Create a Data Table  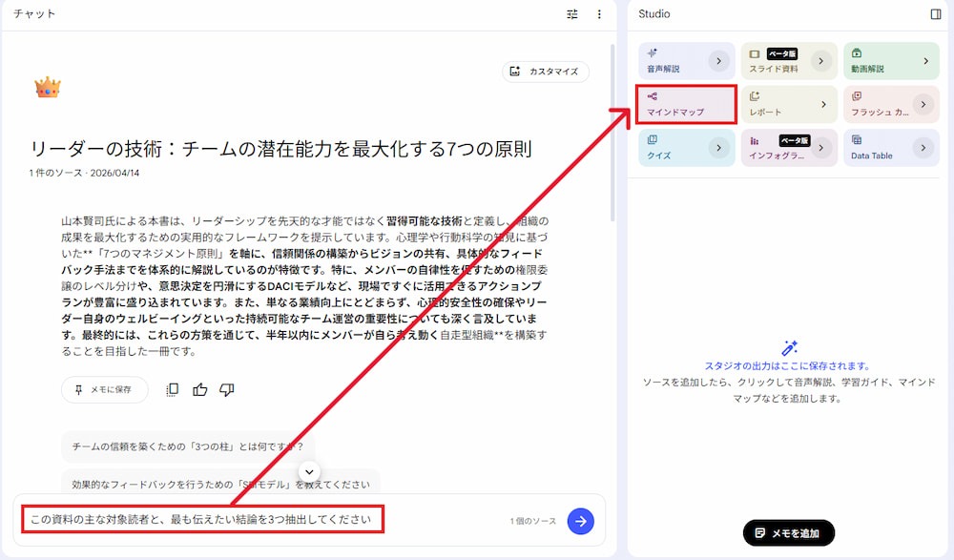pyautogui.click(x=891, y=148)
